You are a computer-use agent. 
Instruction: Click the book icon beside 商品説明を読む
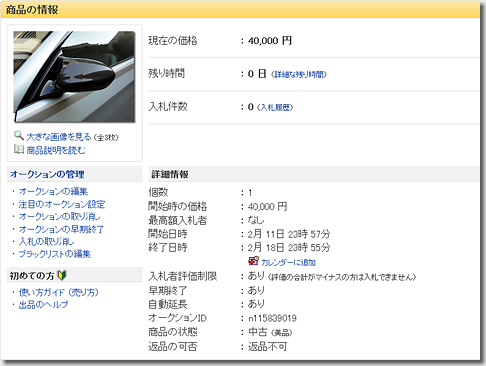pos(19,149)
